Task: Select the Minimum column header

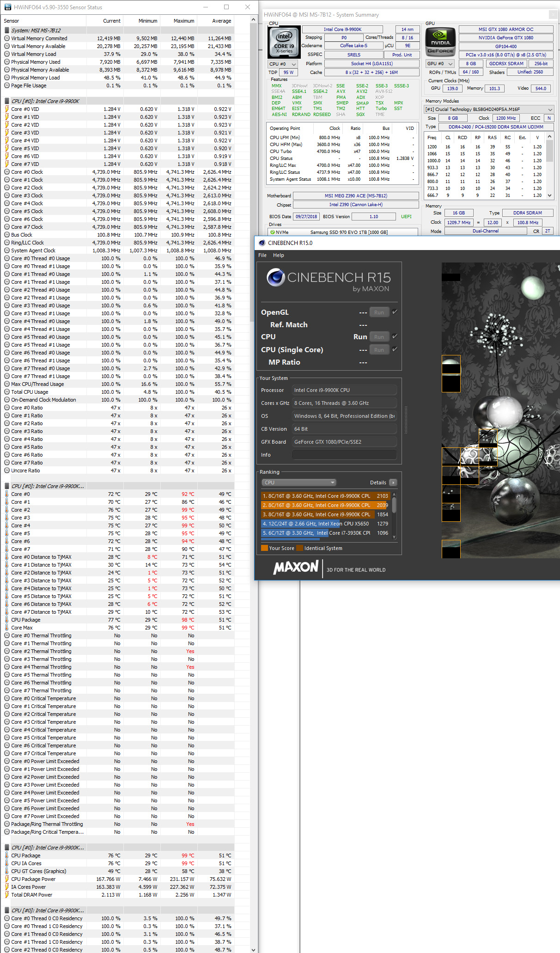Action: pyautogui.click(x=142, y=21)
